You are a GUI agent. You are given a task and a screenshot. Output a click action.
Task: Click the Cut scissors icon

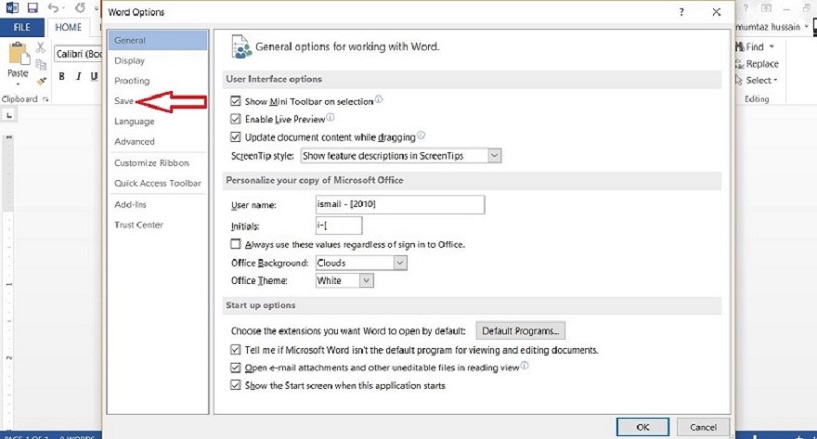(x=41, y=47)
